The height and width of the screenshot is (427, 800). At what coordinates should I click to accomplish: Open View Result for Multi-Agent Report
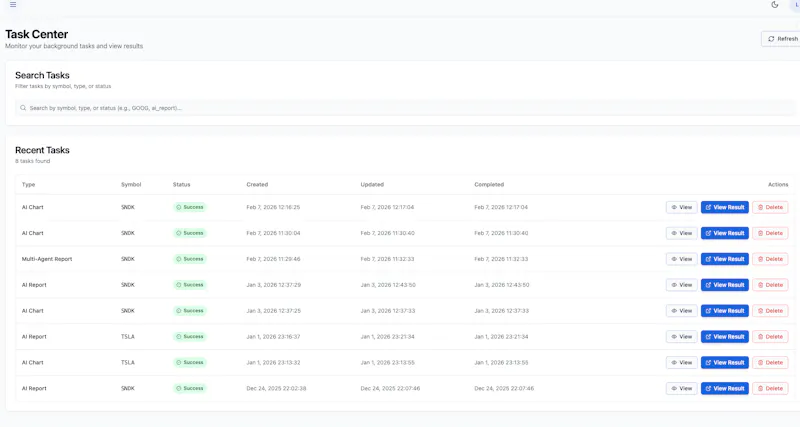[x=724, y=259]
